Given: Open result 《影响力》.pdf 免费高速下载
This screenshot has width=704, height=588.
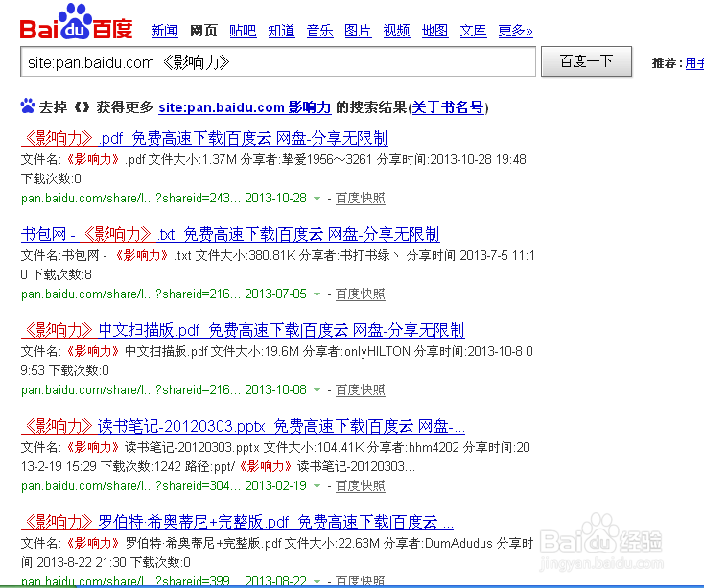Looking at the screenshot, I should (x=204, y=138).
